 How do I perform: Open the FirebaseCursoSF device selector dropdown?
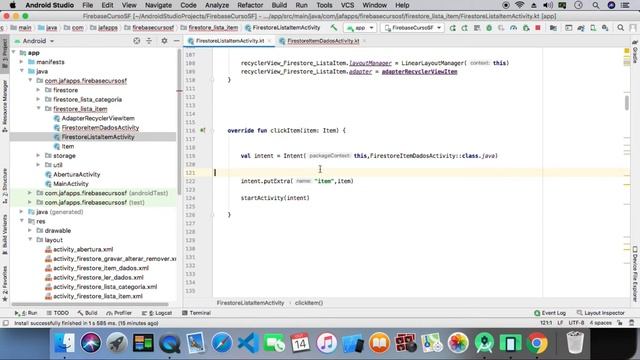pos(412,28)
